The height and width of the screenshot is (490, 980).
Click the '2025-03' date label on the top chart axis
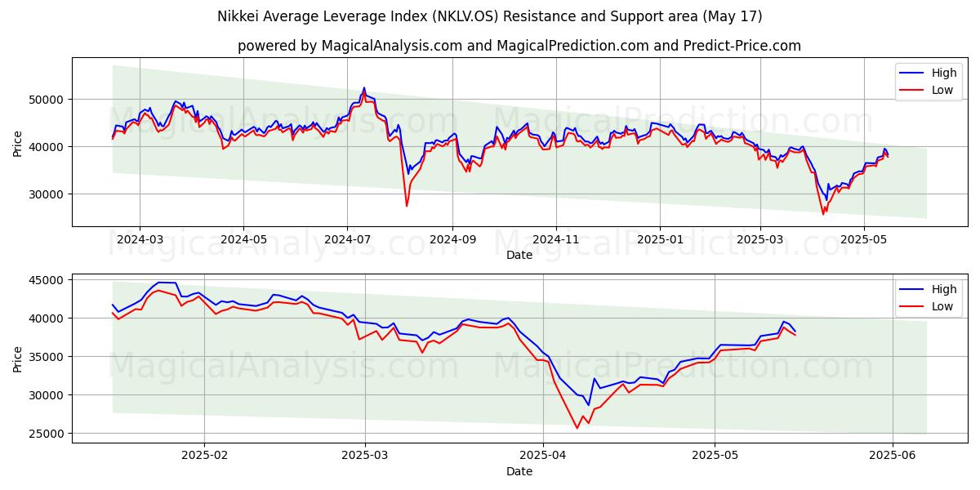pyautogui.click(x=760, y=240)
